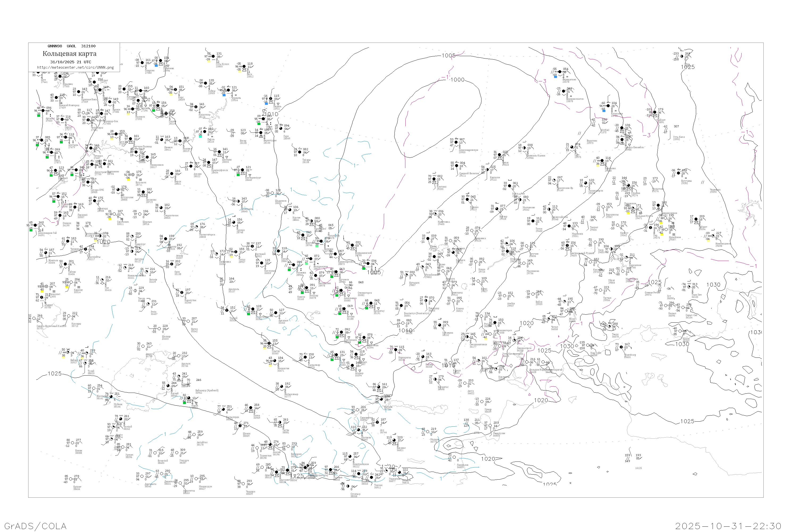
Task: Click the Екатеринбург station circle symbol
Action: 243,170
